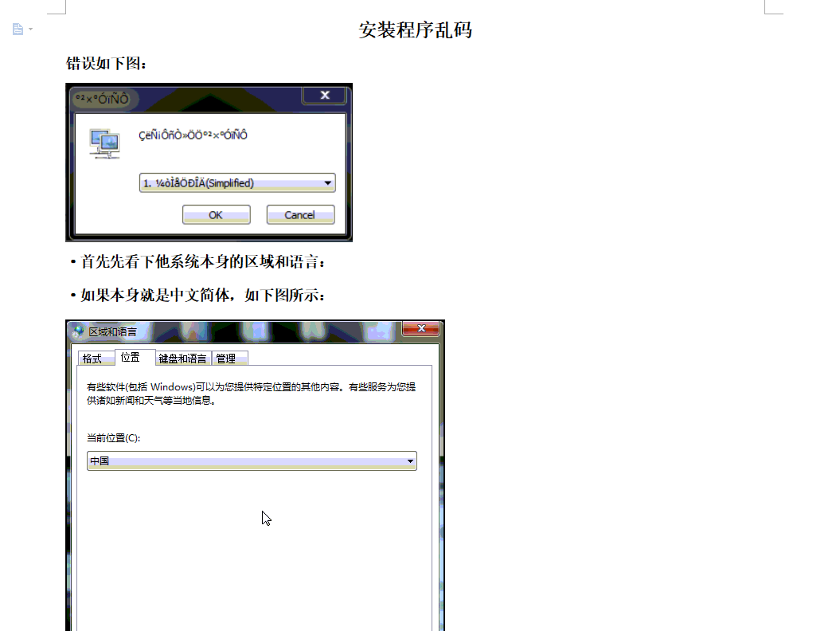840x631 pixels.
Task: Open the garbled '(Simplified)' language dropdown
Action: point(237,183)
